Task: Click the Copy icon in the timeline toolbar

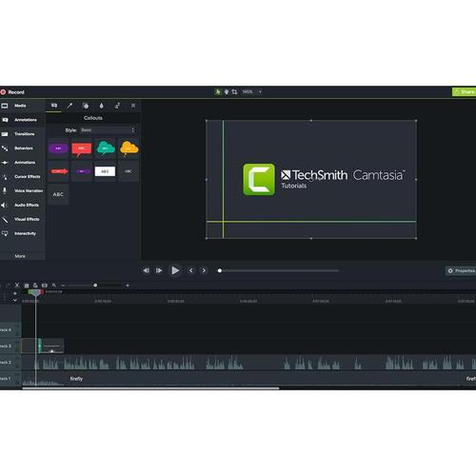Action: (27, 286)
